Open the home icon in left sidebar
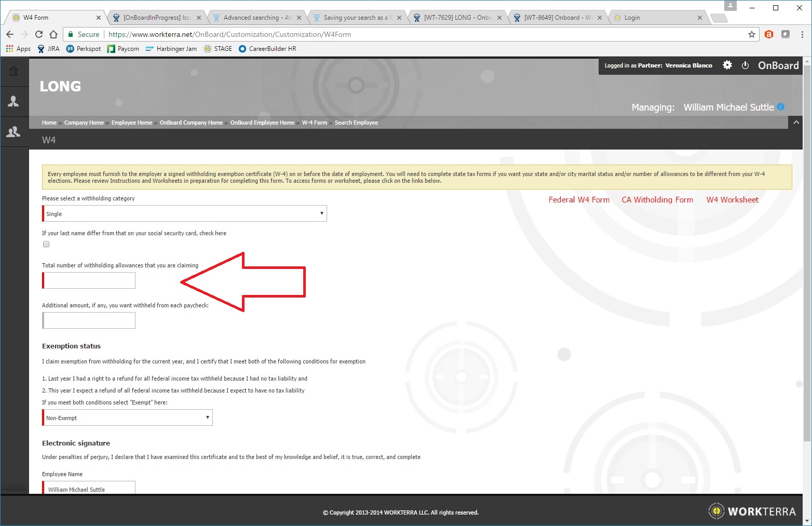Screen dimensions: 812x526 (x=14, y=71)
